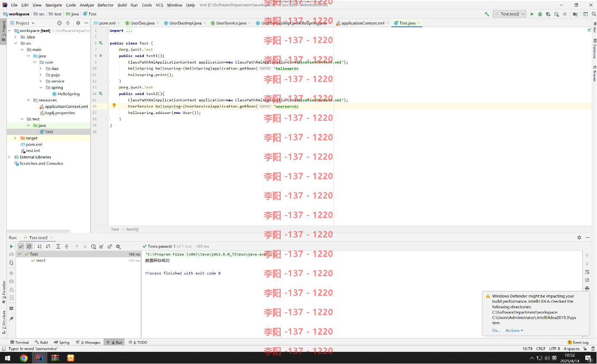Toggle the Ant tool window side tab

click(x=594, y=28)
